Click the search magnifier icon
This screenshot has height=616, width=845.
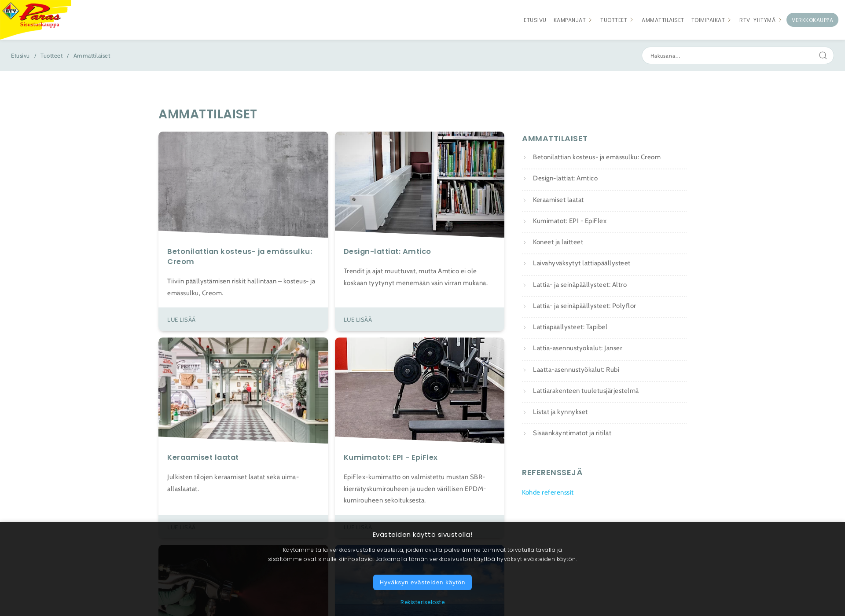coord(823,55)
